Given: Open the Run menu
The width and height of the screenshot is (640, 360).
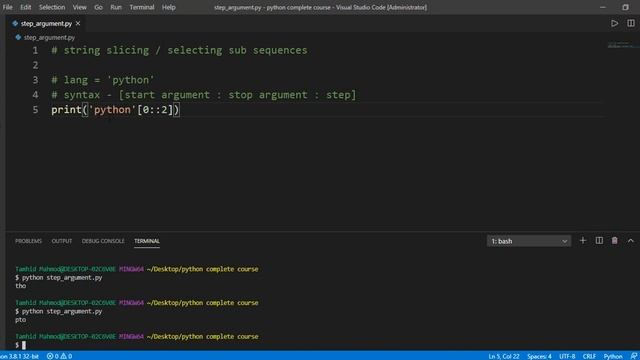Looking at the screenshot, I should [116, 7].
